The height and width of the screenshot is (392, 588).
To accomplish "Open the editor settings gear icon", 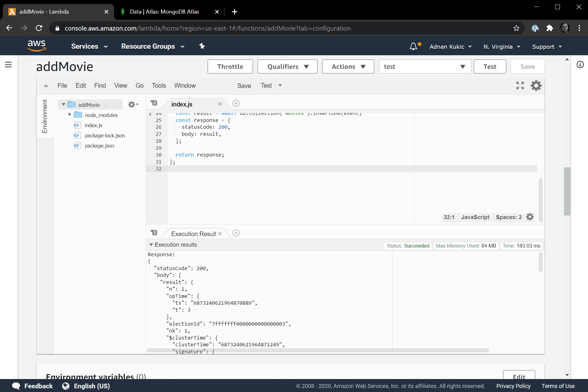I will click(536, 85).
